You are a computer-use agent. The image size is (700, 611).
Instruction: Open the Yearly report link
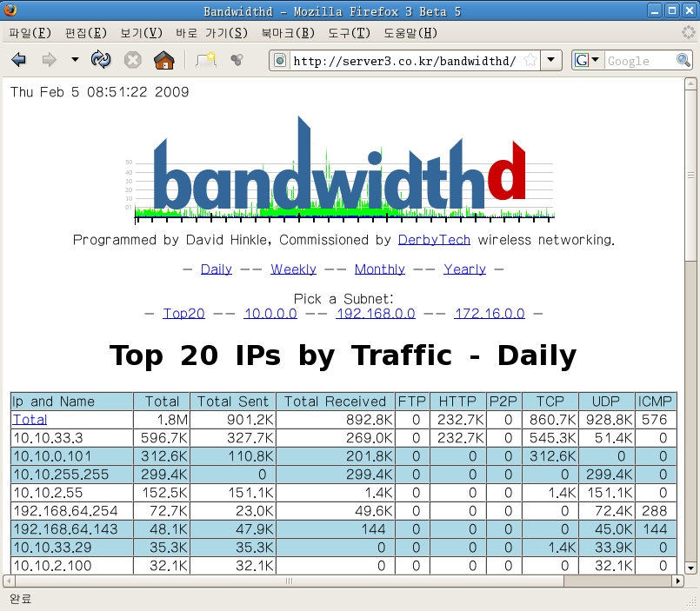464,269
